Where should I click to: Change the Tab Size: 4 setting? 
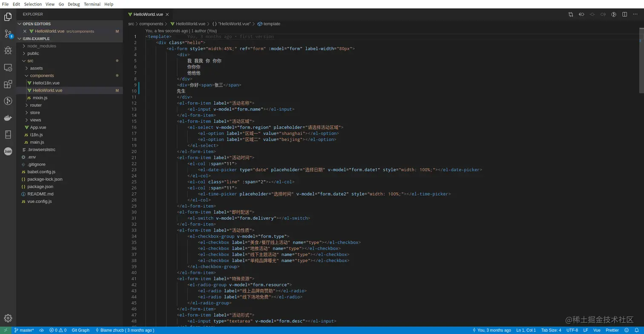551,330
